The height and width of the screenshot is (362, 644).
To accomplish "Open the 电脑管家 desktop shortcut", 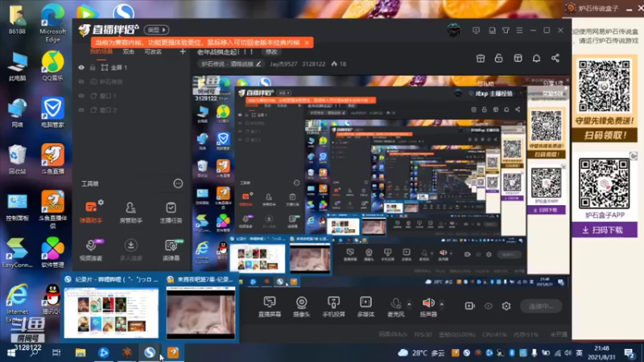I will pyautogui.click(x=52, y=113).
